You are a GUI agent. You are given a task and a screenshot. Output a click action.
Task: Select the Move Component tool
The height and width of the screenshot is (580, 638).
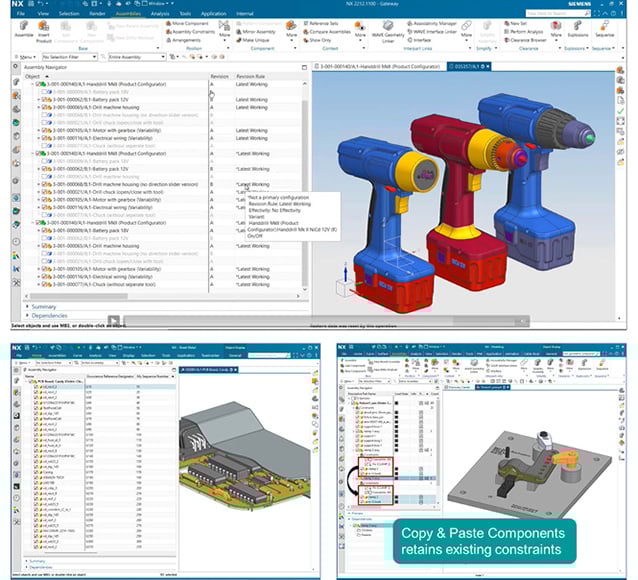click(187, 24)
